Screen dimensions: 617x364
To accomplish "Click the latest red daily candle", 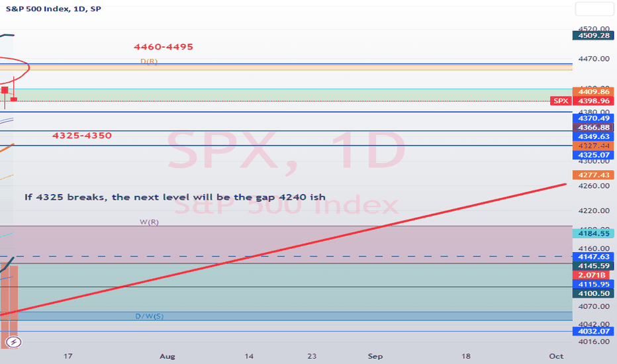I will 14,99.
